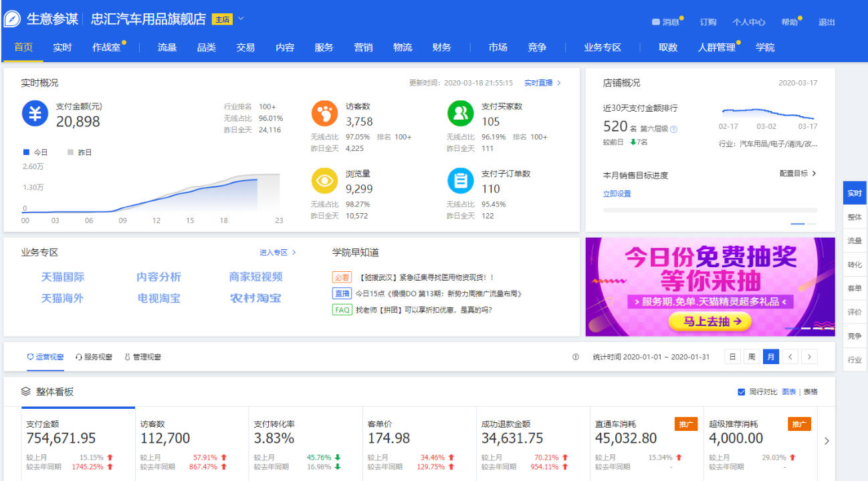Open the 农村淘宝 link
This screenshot has width=868, height=481.
(x=255, y=298)
